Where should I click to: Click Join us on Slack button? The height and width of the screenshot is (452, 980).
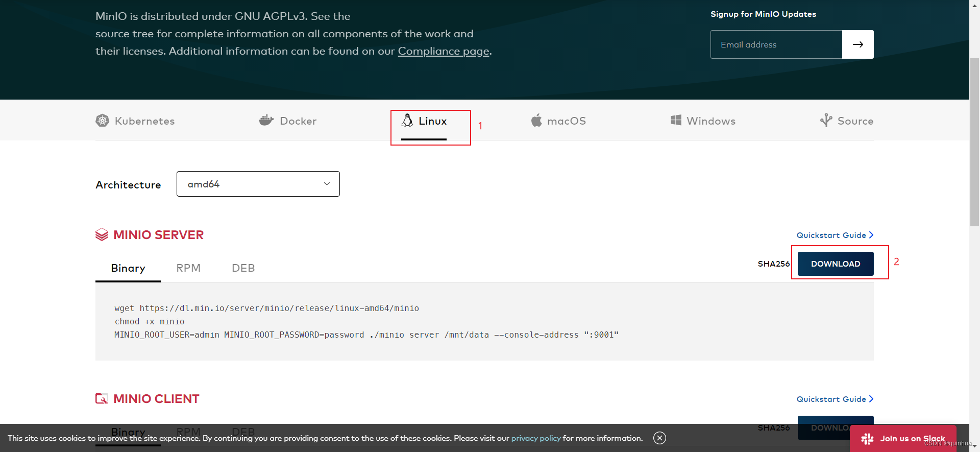pyautogui.click(x=903, y=438)
